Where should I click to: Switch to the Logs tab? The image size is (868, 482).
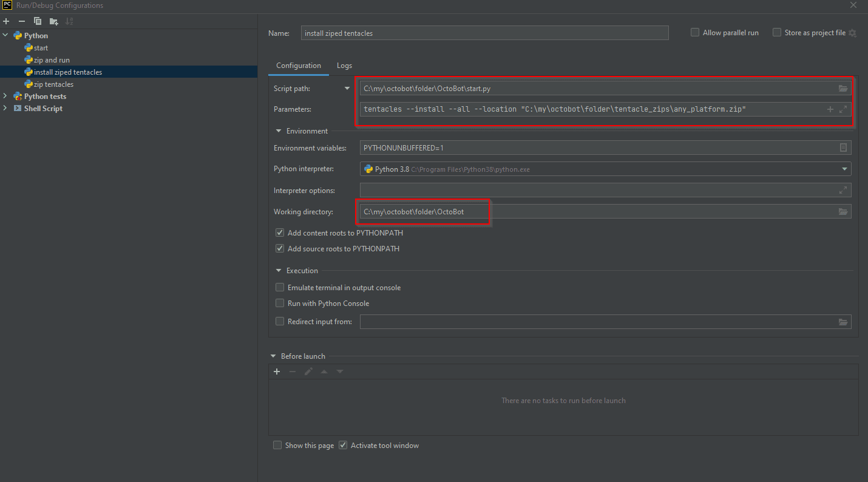pos(344,66)
